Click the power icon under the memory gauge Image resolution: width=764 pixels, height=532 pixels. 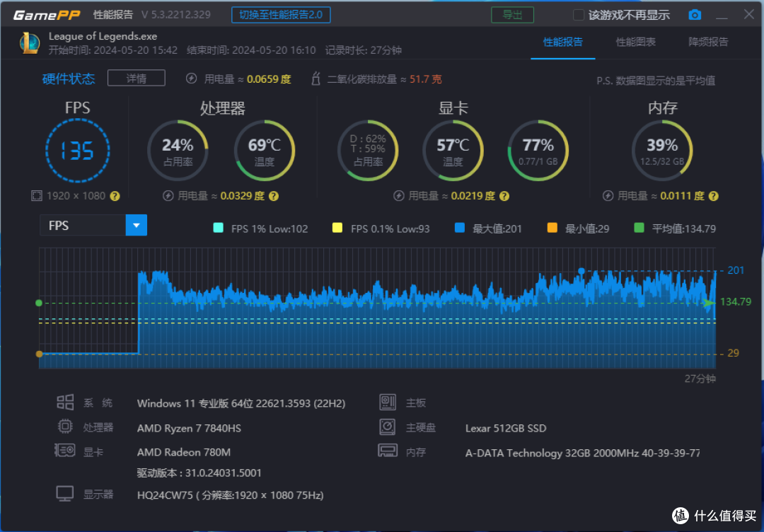pos(608,196)
